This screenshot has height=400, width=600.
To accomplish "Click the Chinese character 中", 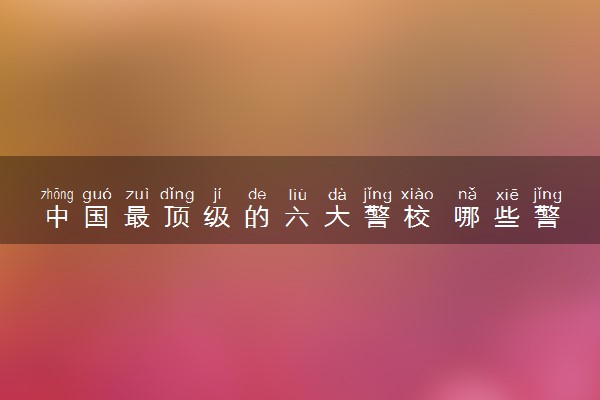I will [x=57, y=217].
